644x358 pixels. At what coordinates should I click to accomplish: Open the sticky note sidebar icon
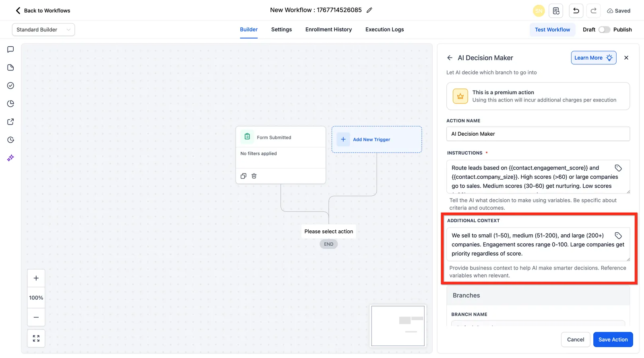click(x=11, y=68)
